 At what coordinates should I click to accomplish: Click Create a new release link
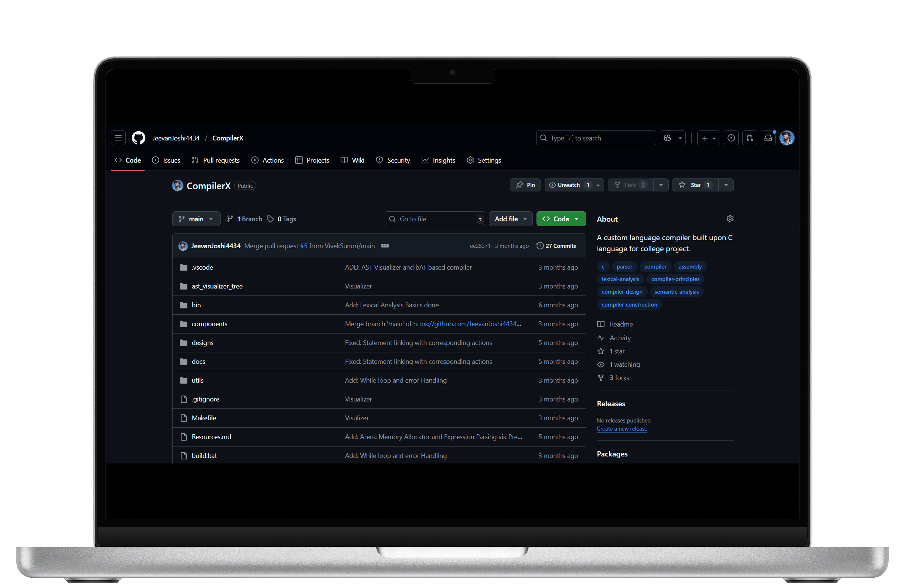tap(621, 429)
